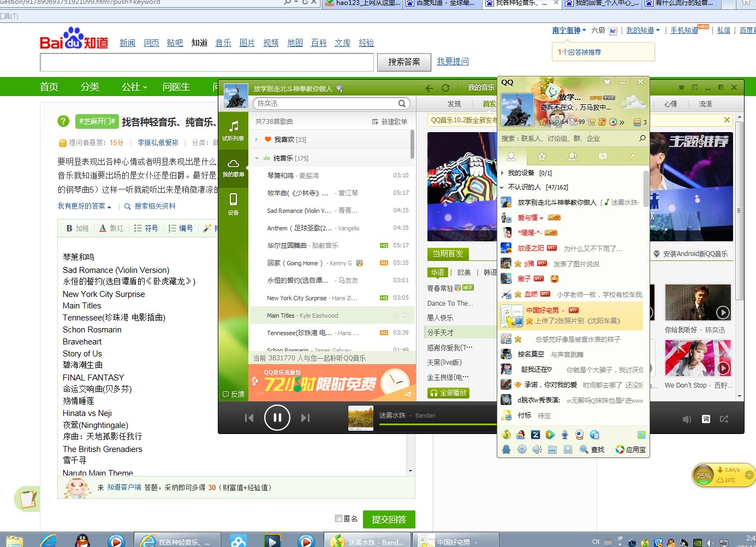Screen dimensions: 756x547
Task: Click the QQ Music back arrow
Action: 430,88
